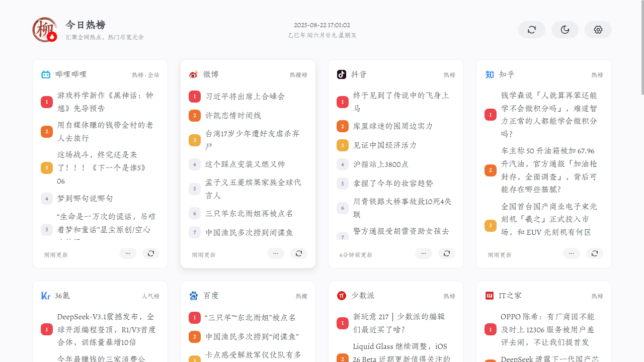The height and width of the screenshot is (362, 644).
Task: Click the 热搜 label on 百度
Action: [301, 297]
